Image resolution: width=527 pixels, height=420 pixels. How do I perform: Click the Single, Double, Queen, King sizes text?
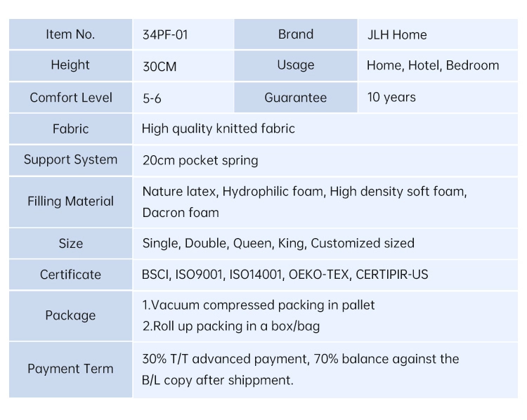point(278,243)
